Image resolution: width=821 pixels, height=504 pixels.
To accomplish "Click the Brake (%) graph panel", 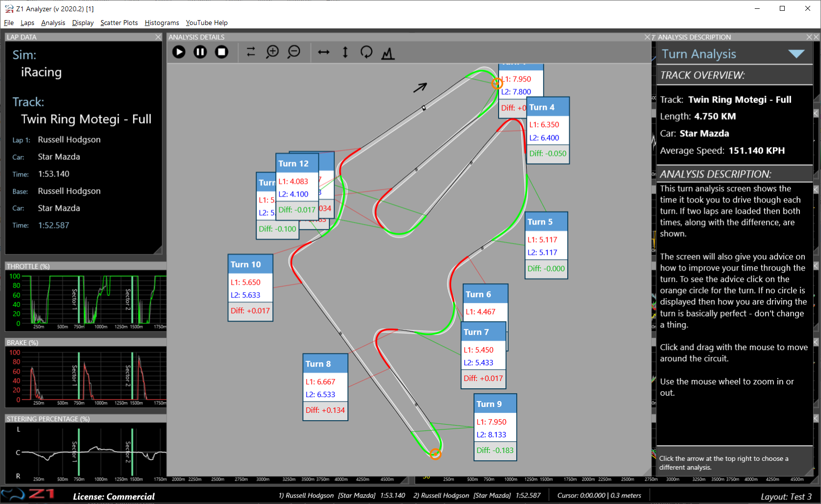I will (86, 377).
